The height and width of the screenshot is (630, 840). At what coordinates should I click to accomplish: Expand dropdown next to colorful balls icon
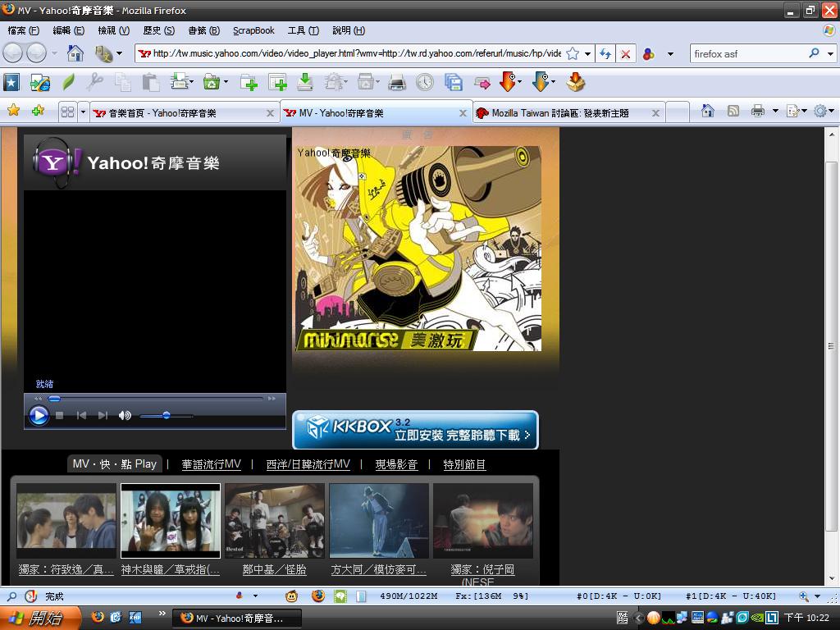670,53
